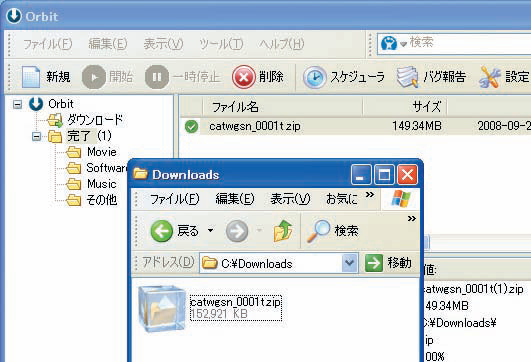Click the Orbit logo in title bar
531x362 pixels.
pyautogui.click(x=14, y=16)
